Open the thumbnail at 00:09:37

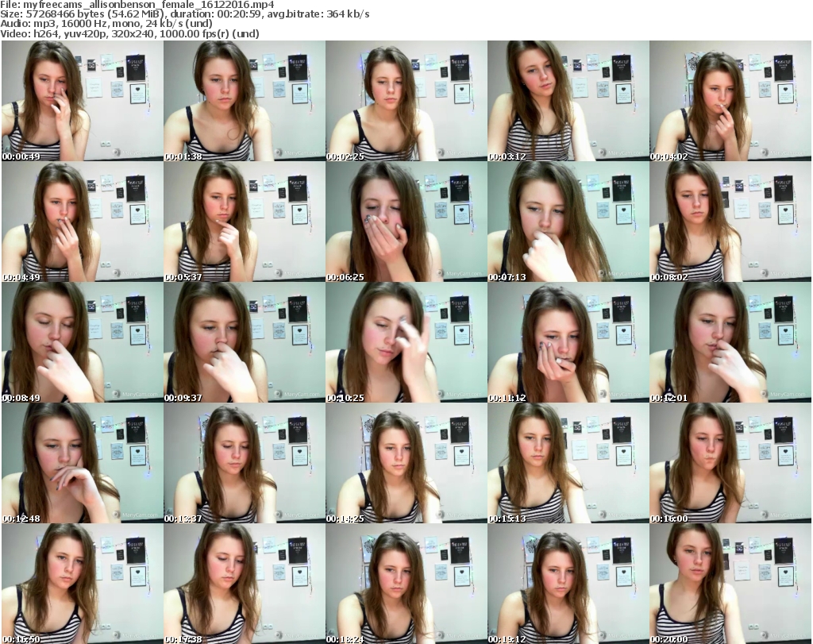coord(245,342)
